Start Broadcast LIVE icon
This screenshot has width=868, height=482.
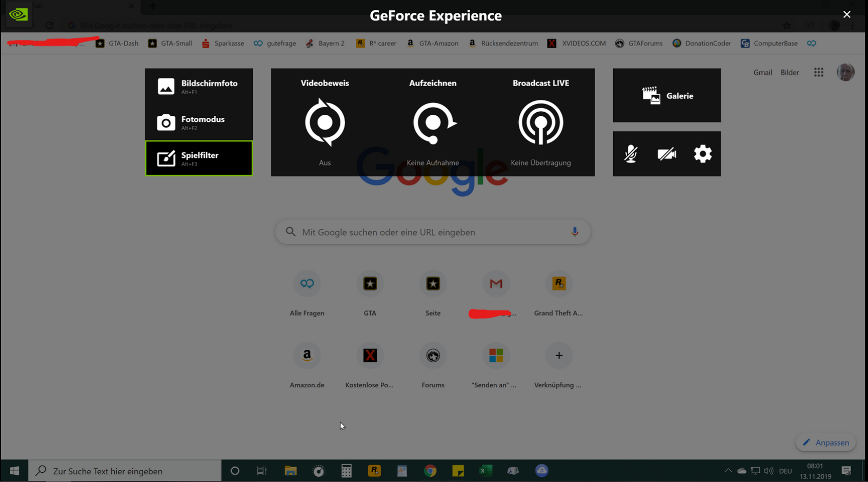point(540,122)
